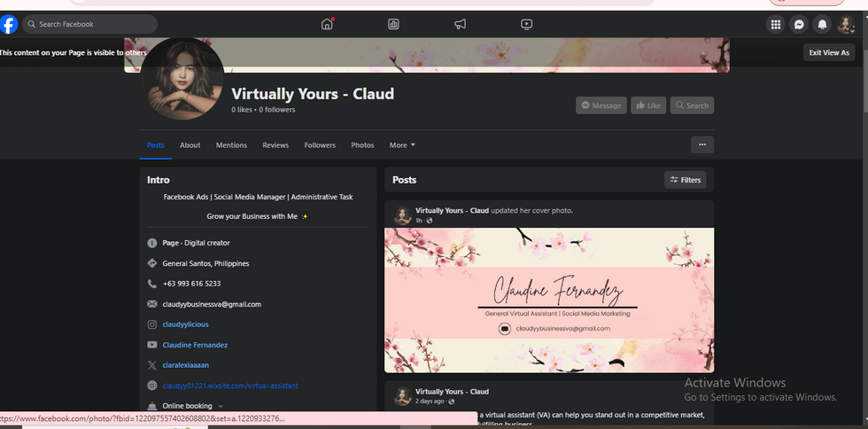
Task: Switch to the About tab
Action: (x=190, y=145)
